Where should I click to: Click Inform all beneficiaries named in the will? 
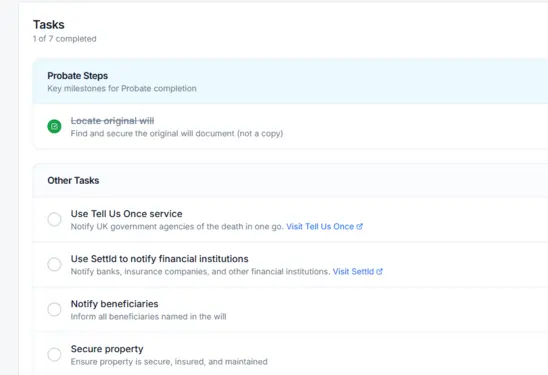click(148, 317)
